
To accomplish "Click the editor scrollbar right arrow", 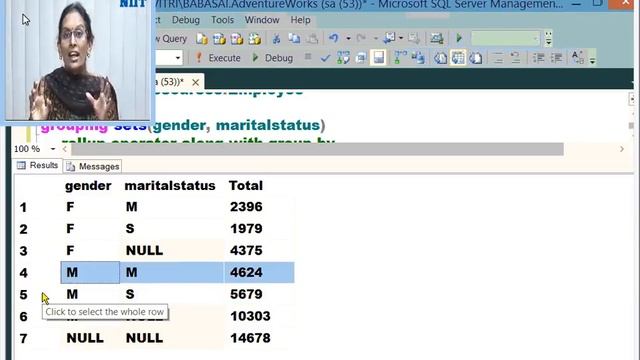I will point(622,149).
